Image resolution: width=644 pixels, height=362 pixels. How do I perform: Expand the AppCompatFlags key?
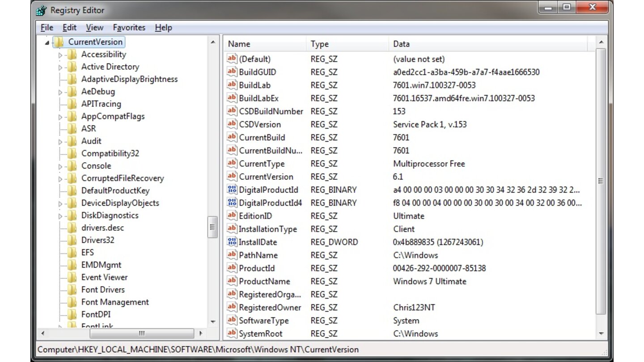[60, 117]
